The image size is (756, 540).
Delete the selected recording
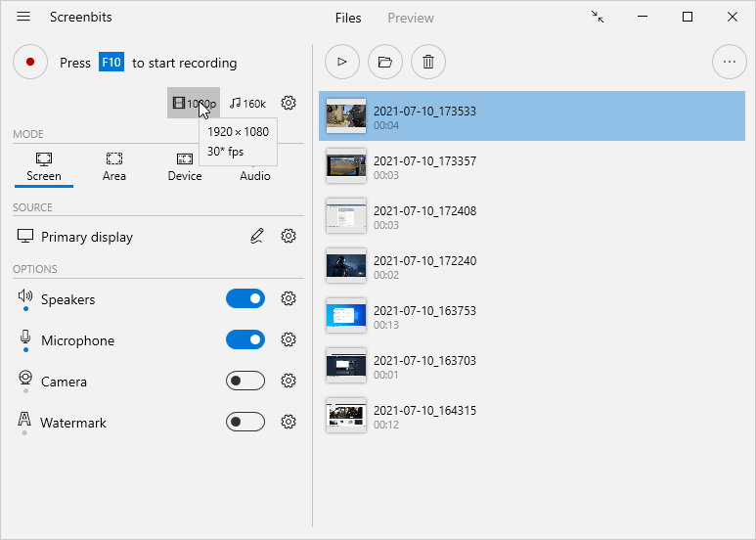428,62
